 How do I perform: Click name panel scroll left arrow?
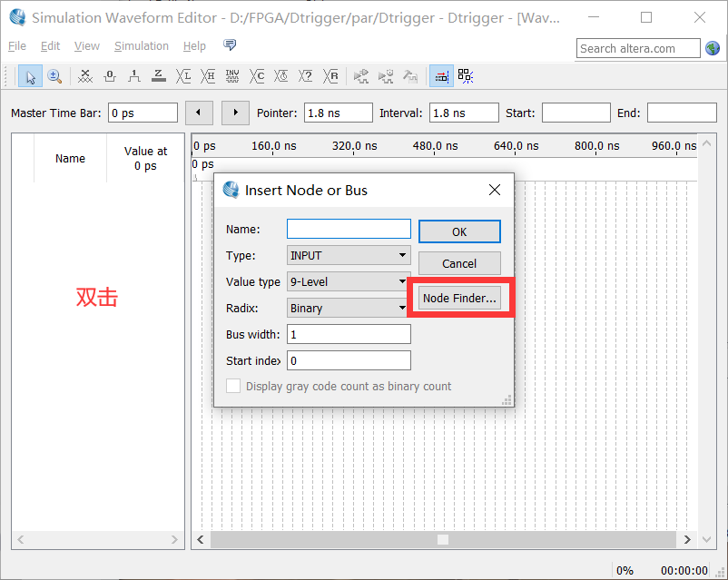(x=21, y=539)
